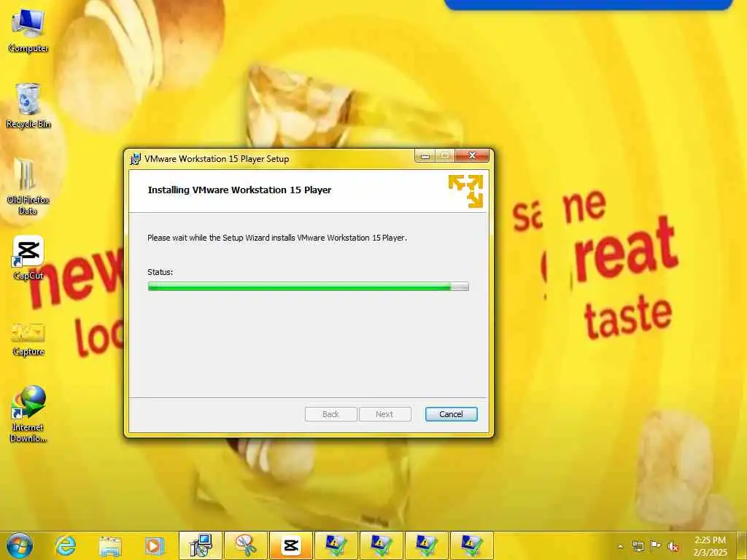Viewport: 747px width, 560px height.
Task: Open Windows Media Player from the taskbar
Action: [x=155, y=545]
